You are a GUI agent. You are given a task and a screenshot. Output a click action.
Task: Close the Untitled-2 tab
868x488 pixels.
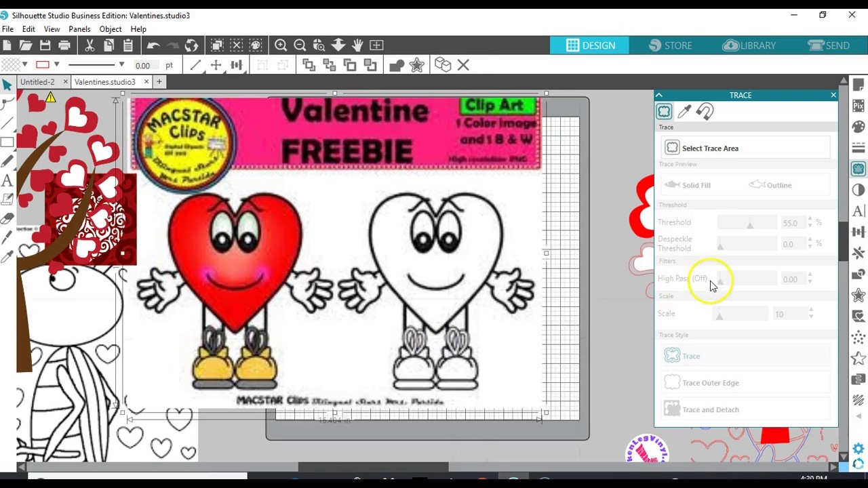[x=65, y=82]
